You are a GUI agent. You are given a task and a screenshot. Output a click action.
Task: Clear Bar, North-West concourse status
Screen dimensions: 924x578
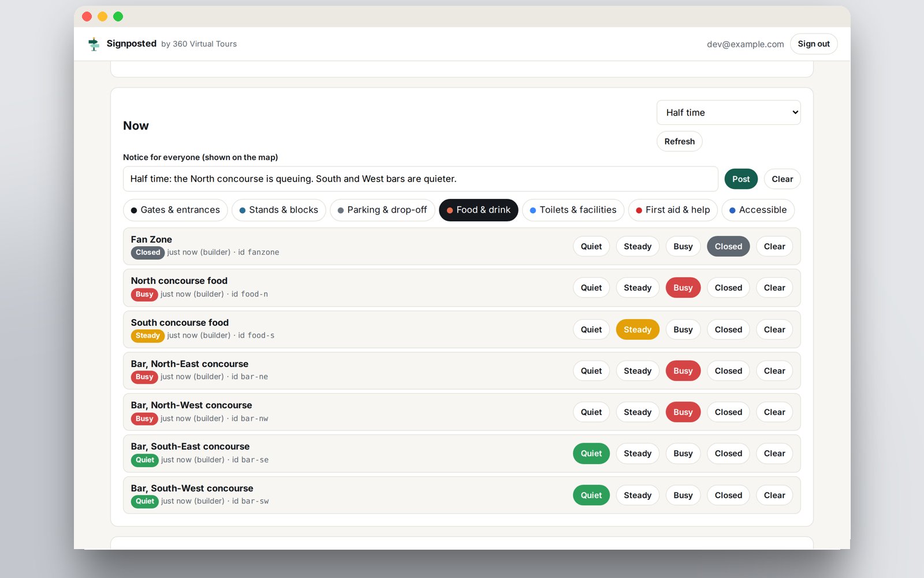[774, 412]
